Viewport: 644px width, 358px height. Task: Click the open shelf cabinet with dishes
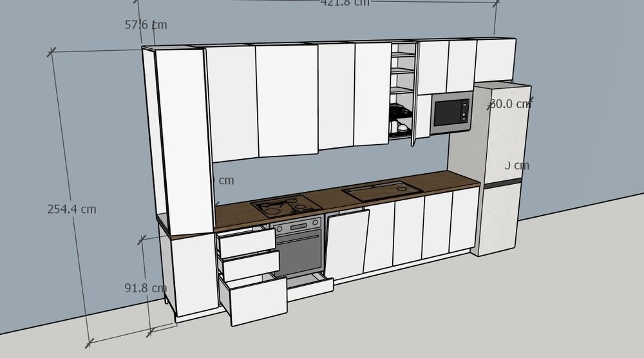[x=401, y=89]
